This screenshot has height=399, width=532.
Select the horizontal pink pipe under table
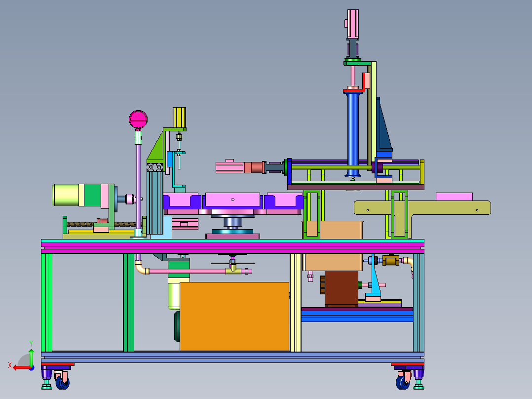tap(188, 271)
